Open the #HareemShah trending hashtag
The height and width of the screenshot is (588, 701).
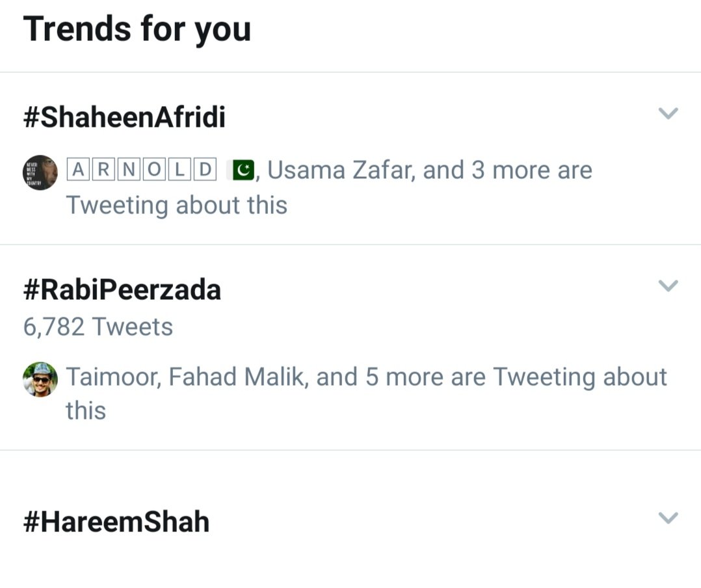tap(116, 522)
